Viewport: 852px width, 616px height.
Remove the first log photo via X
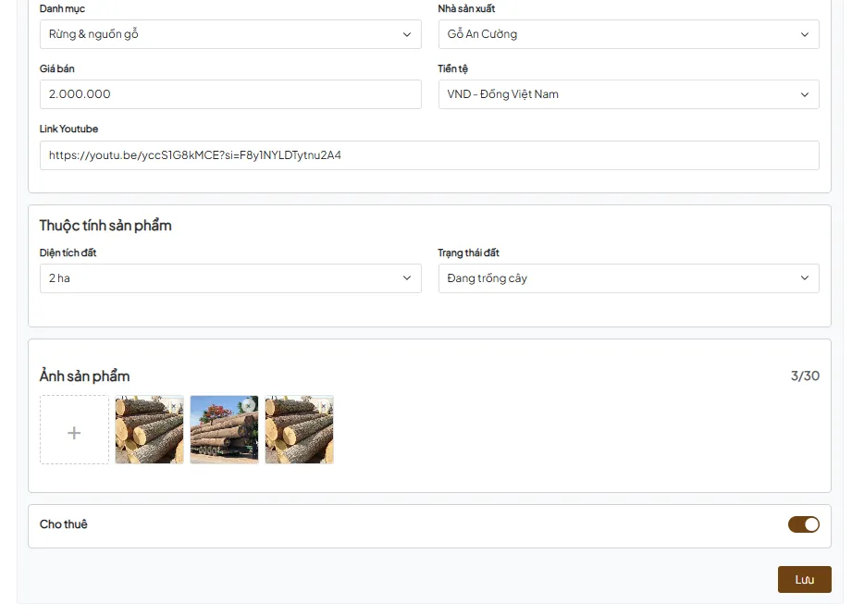[x=174, y=406]
